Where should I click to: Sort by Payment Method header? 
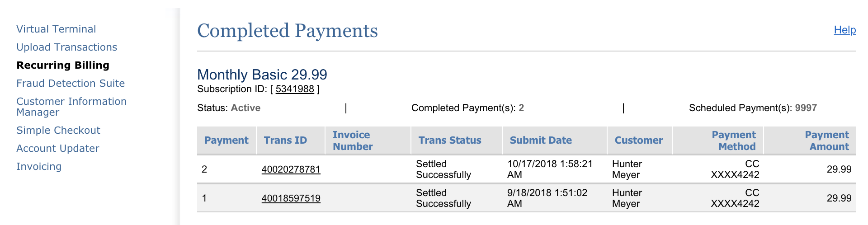point(733,141)
